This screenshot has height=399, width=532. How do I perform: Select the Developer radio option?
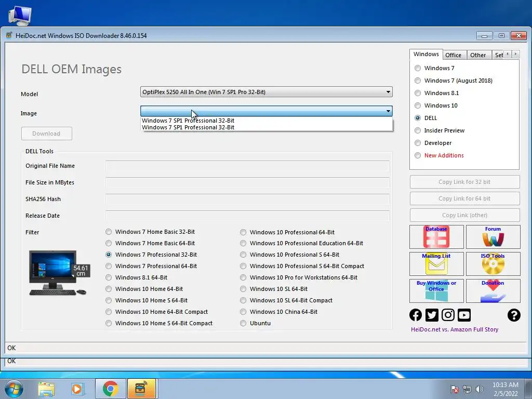coord(433,143)
